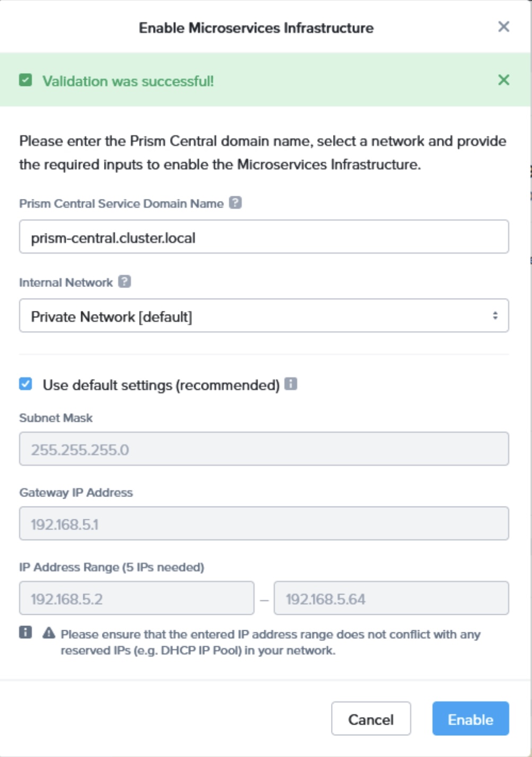
Task: Select the IP range end field 192.168.5.64
Action: pyautogui.click(x=391, y=599)
